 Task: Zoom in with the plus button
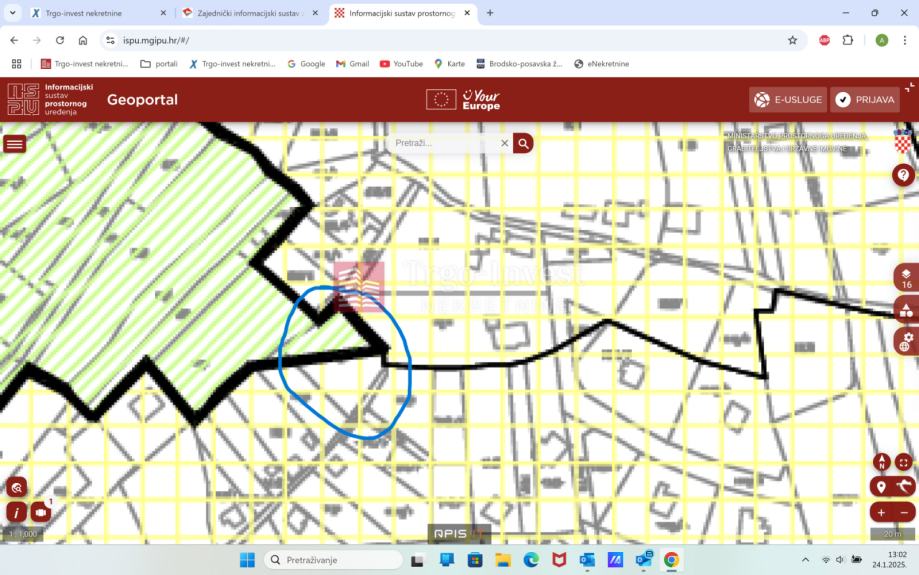click(x=881, y=512)
